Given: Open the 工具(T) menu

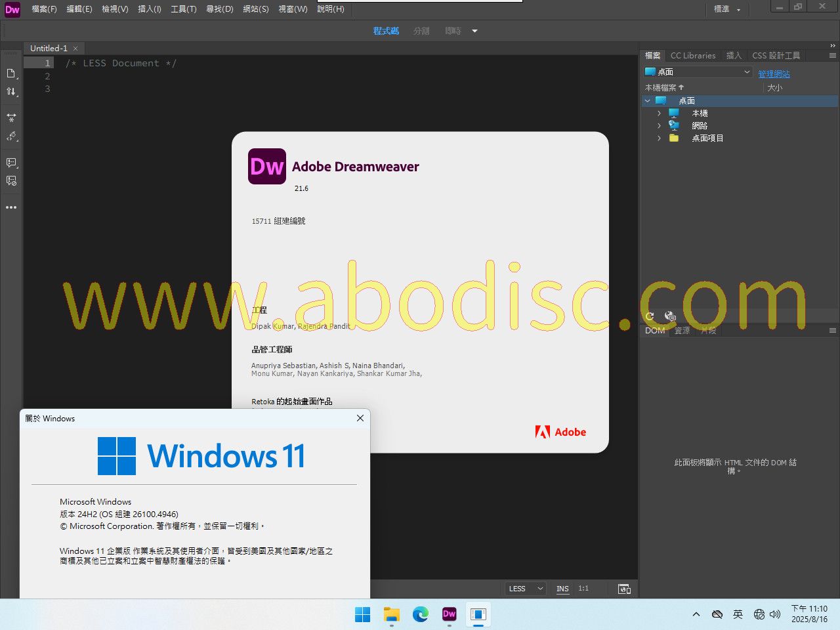Looking at the screenshot, I should coord(184,9).
